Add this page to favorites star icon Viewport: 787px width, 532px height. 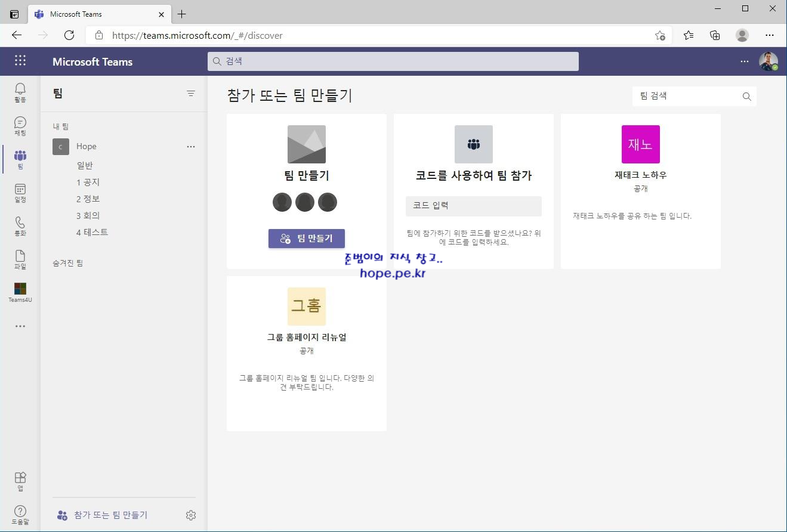[x=660, y=35]
